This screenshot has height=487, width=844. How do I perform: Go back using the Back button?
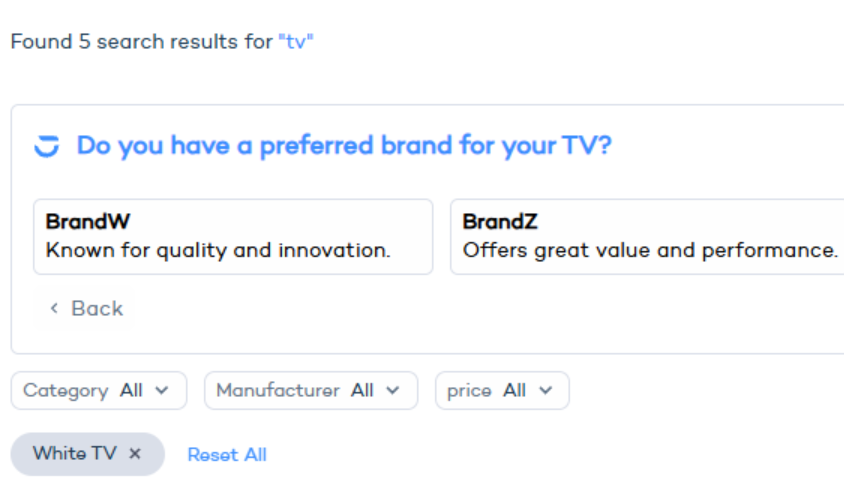pyautogui.click(x=87, y=309)
